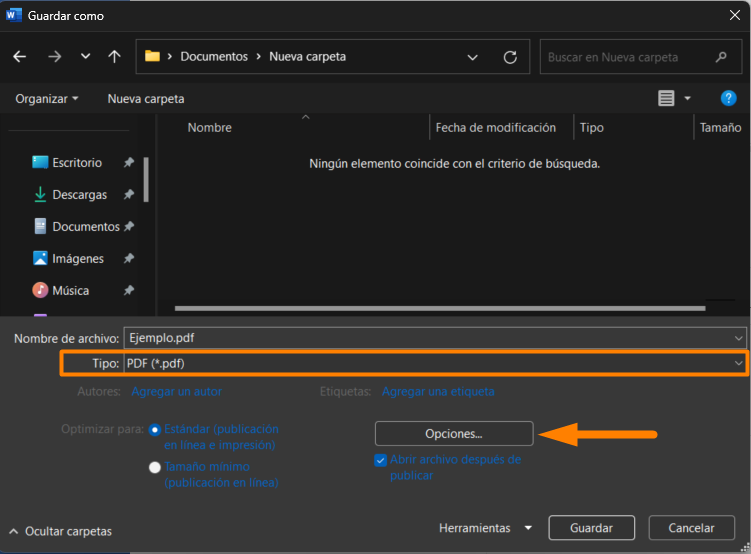Sort by the Nombre column header

pyautogui.click(x=209, y=128)
